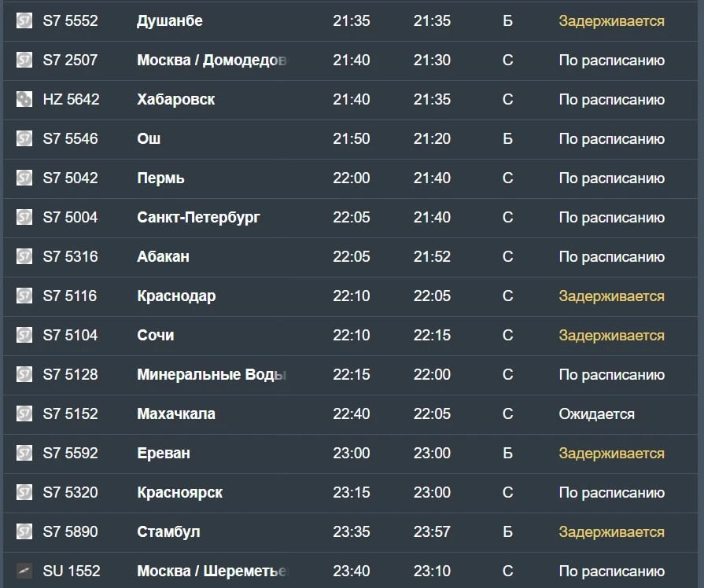Screen dimensions: 704x588
Task: Click the S7 logo beside S7 5152
Action: (x=24, y=413)
